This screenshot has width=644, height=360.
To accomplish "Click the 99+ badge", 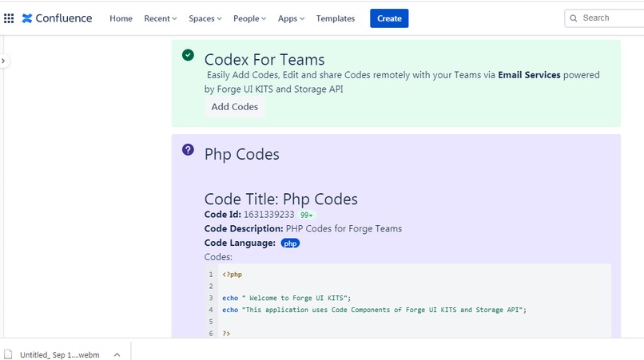I will tap(306, 215).
